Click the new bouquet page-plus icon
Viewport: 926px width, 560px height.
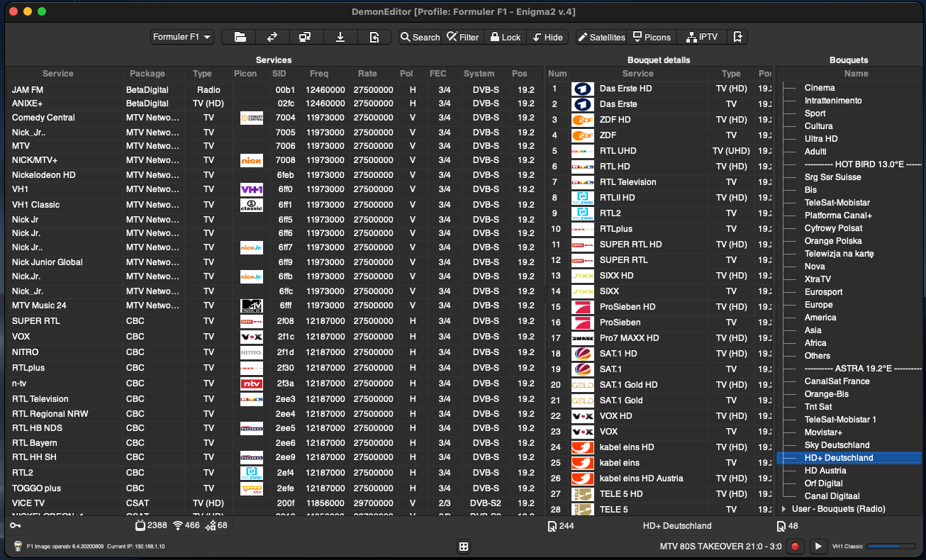[x=738, y=37]
